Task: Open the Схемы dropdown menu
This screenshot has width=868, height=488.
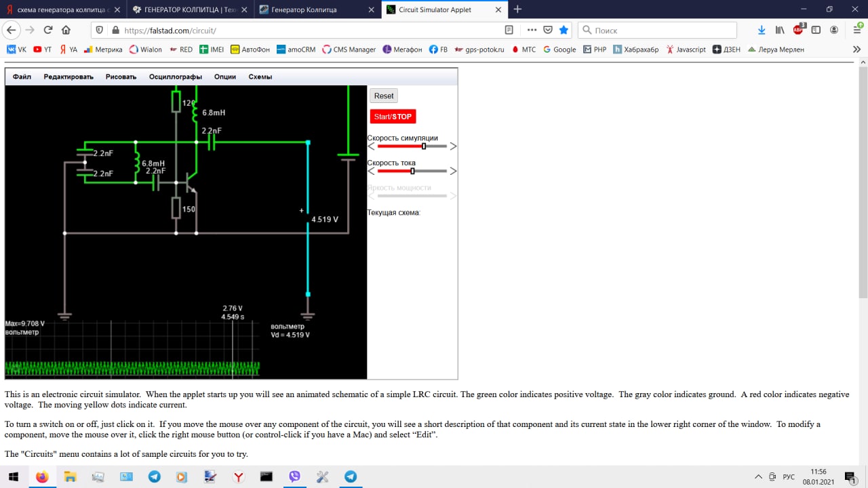Action: click(x=260, y=77)
